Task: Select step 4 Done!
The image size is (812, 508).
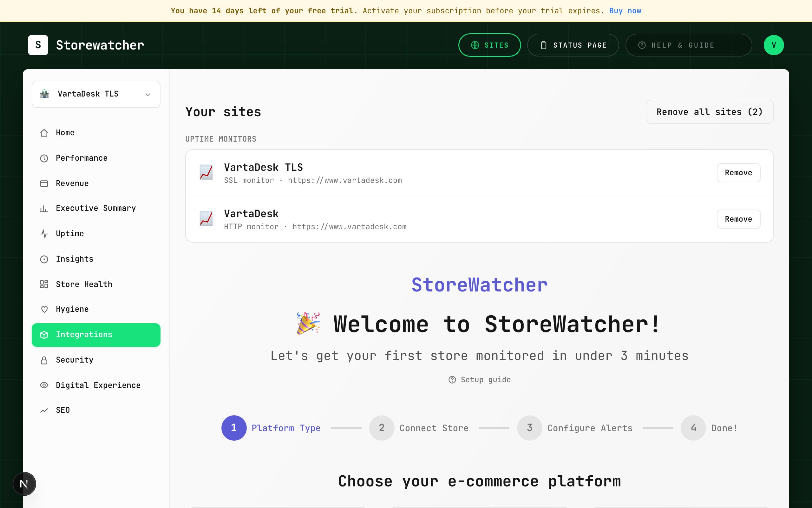Action: pyautogui.click(x=709, y=428)
